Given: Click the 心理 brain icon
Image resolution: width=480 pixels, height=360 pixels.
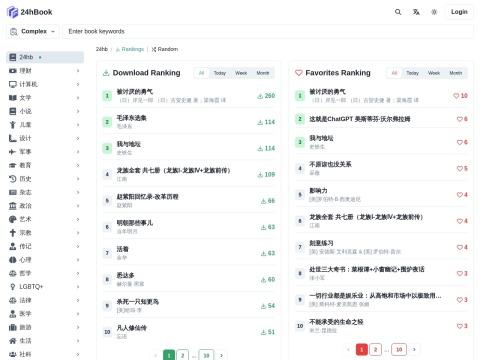Looking at the screenshot, I should pyautogui.click(x=13, y=260).
